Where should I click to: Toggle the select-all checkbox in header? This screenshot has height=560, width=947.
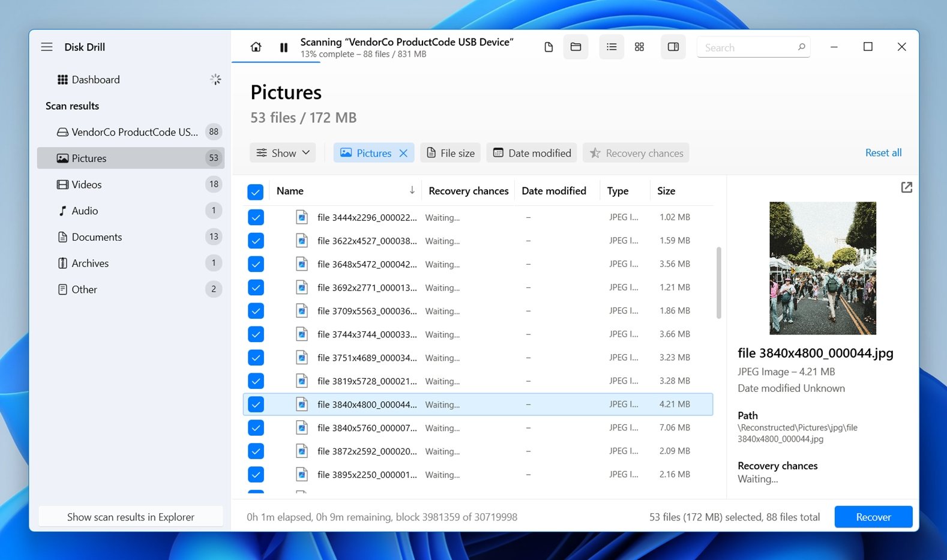pos(255,192)
